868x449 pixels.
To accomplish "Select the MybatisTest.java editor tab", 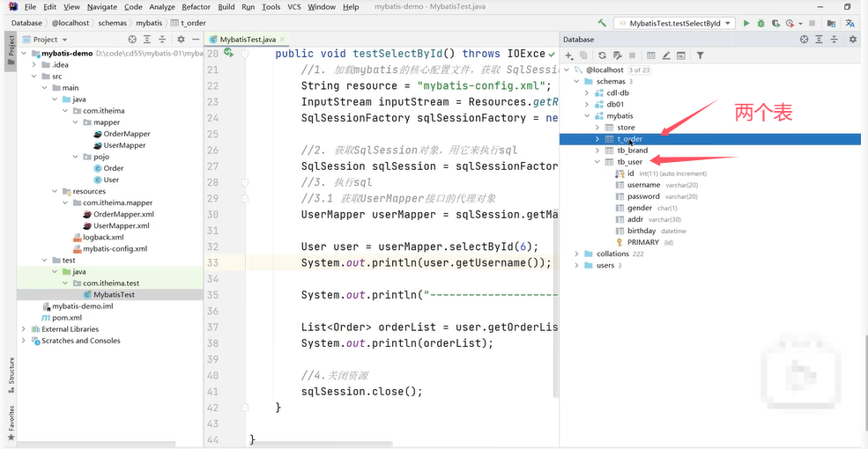I will 248,40.
